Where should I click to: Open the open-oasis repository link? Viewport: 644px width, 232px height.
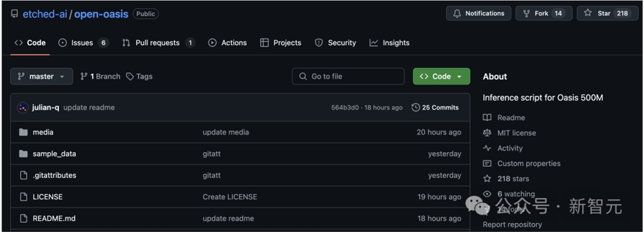click(x=101, y=14)
